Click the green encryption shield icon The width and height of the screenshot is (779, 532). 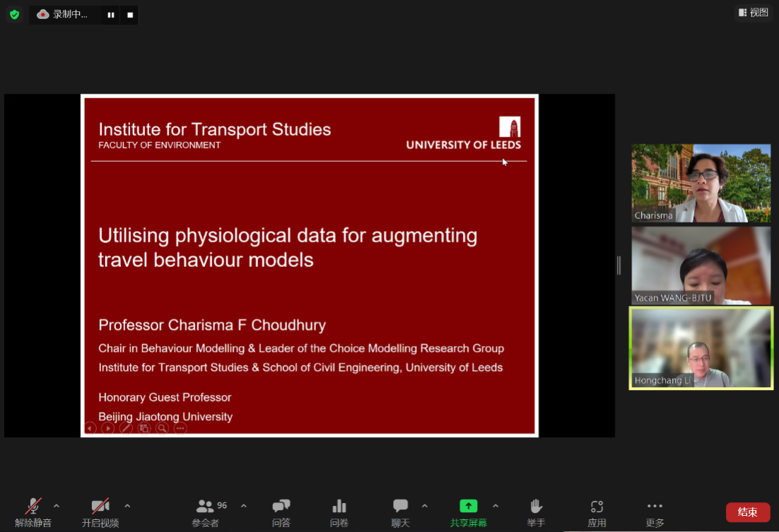(14, 14)
